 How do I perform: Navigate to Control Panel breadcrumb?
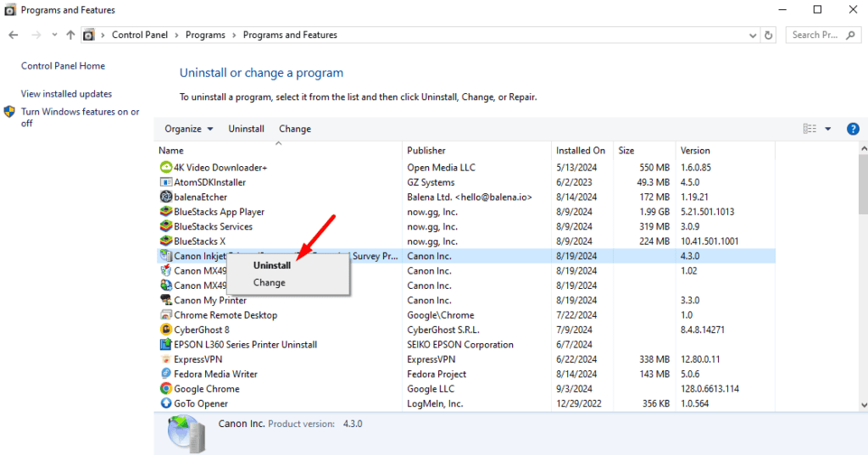click(x=140, y=35)
